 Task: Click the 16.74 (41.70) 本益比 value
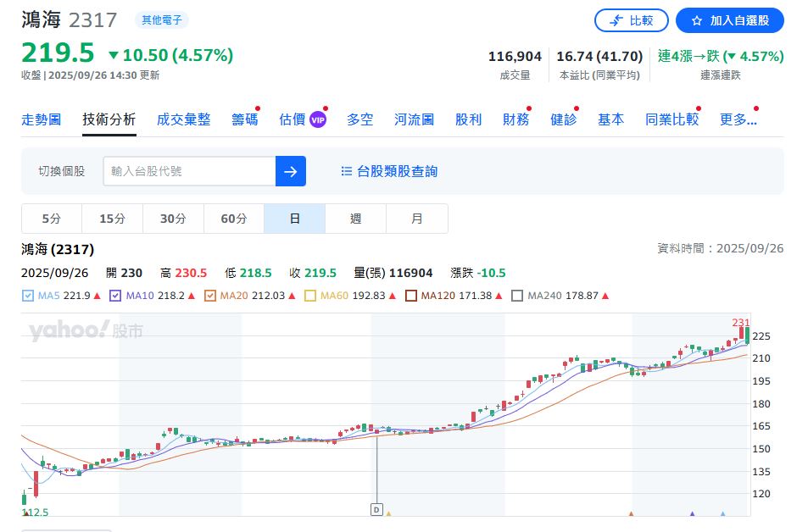point(599,56)
